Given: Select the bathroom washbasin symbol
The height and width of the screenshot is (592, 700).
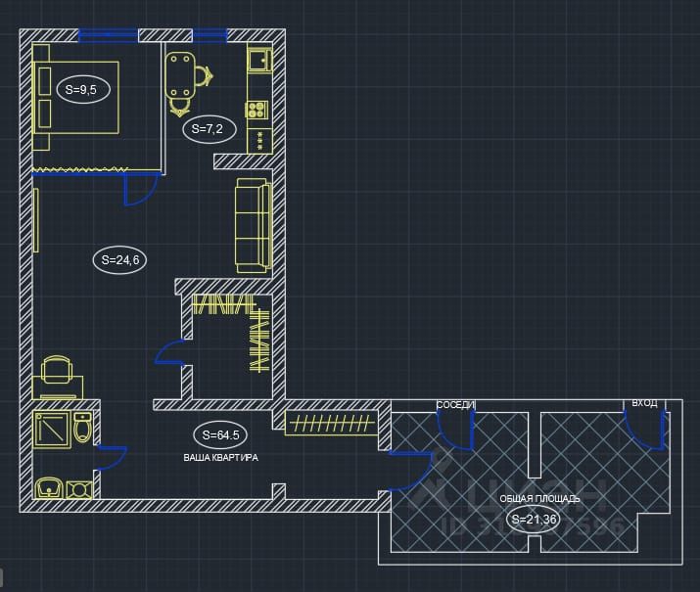Looking at the screenshot, I should [x=49, y=488].
